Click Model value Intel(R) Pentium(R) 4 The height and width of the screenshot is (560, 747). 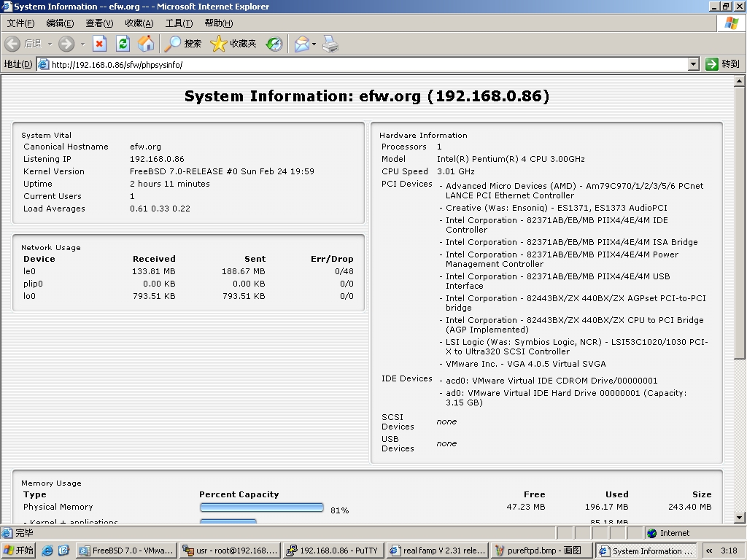(511, 159)
